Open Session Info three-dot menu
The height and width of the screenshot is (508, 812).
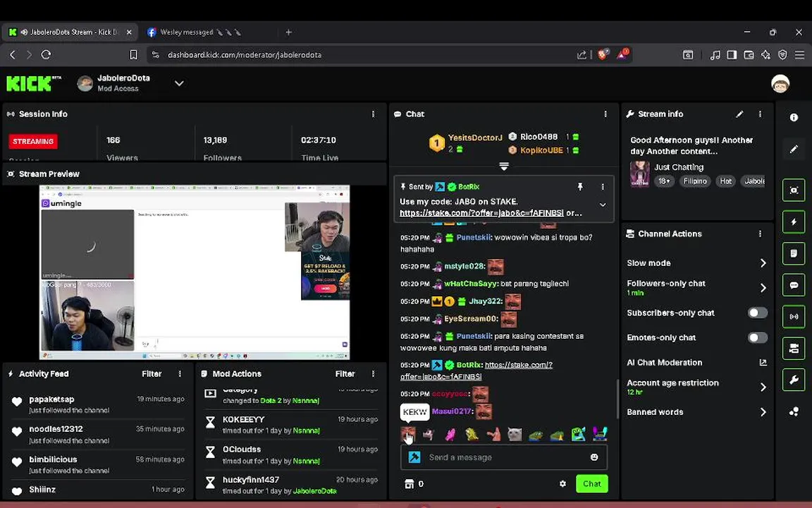(373, 114)
